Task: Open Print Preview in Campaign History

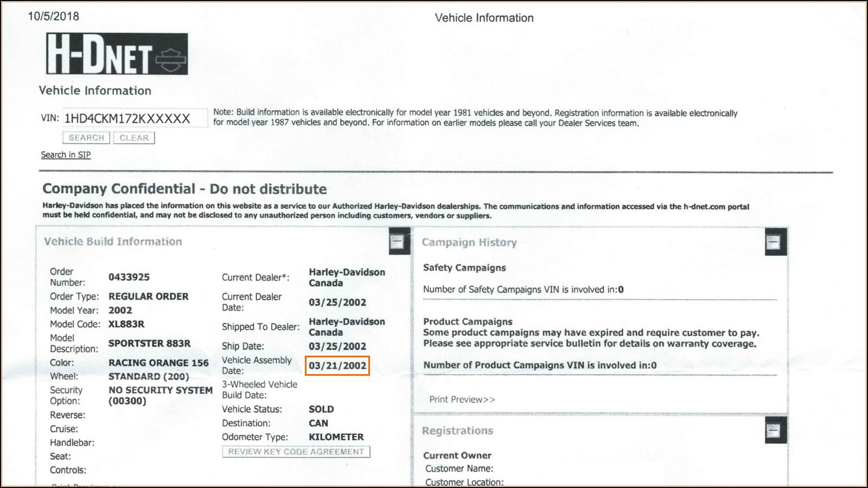Action: click(x=462, y=400)
